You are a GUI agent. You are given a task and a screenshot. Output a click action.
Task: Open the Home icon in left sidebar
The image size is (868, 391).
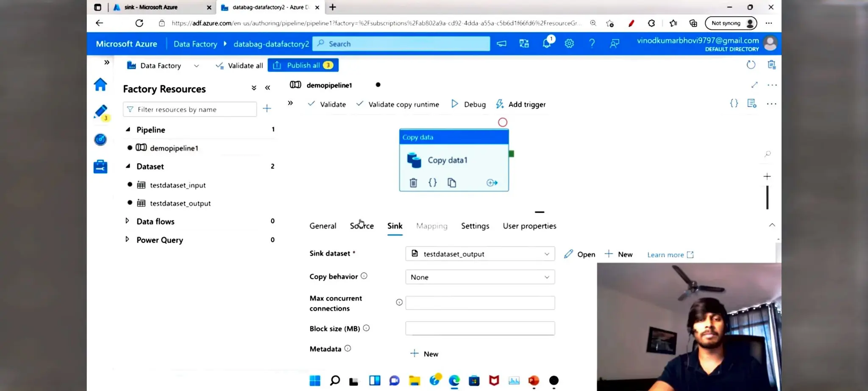(x=100, y=84)
